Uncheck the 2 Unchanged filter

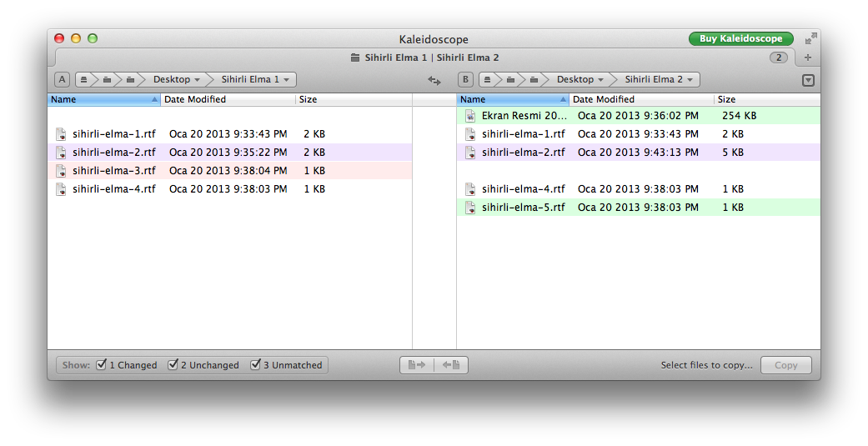click(173, 365)
